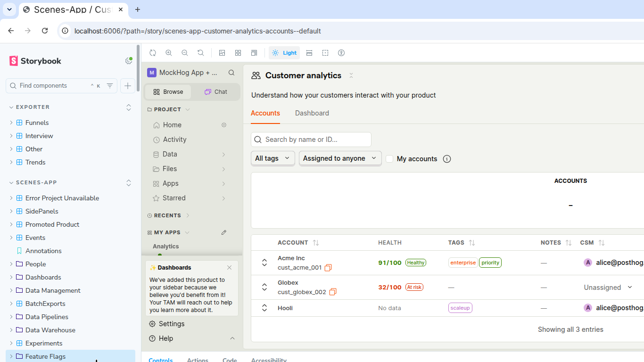This screenshot has width=644, height=362.
Task: Open the Assigned to anyone dropdown
Action: (x=340, y=158)
